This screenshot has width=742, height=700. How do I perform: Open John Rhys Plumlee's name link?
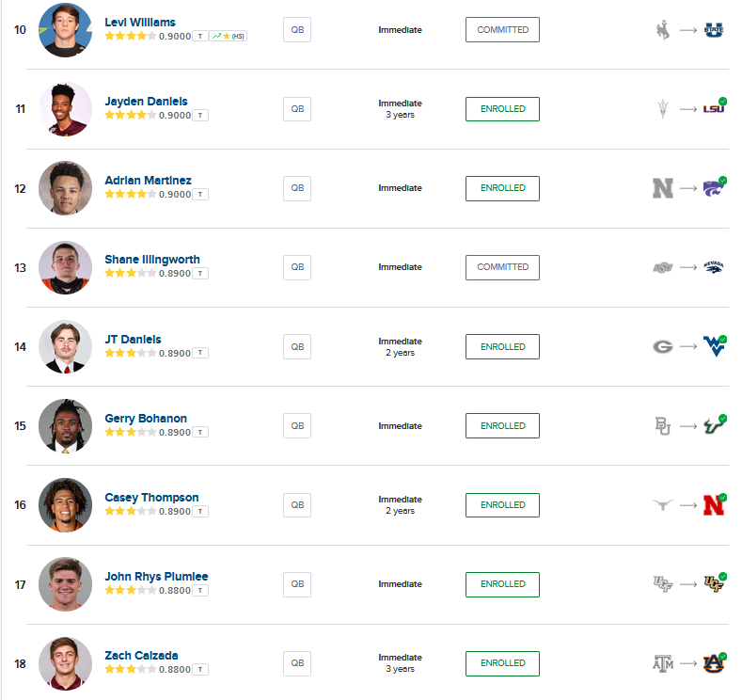[x=156, y=577]
